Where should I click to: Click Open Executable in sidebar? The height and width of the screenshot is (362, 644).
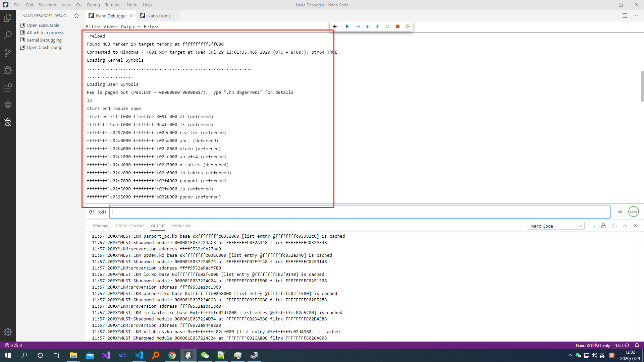pyautogui.click(x=43, y=25)
